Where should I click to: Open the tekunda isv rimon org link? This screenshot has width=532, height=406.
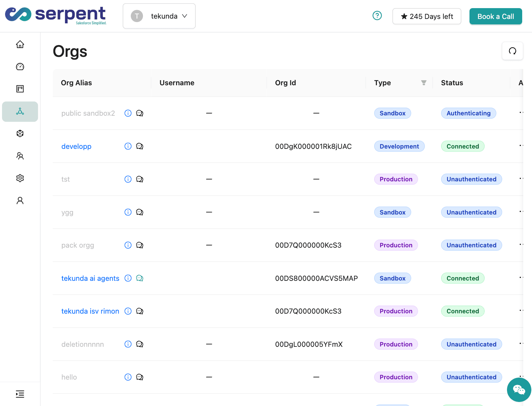click(x=90, y=311)
